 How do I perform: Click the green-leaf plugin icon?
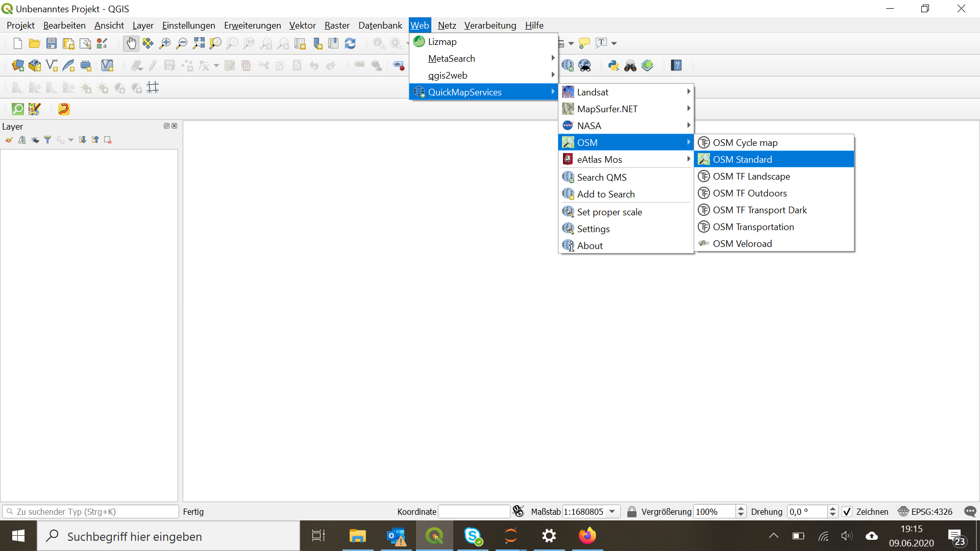coord(647,65)
